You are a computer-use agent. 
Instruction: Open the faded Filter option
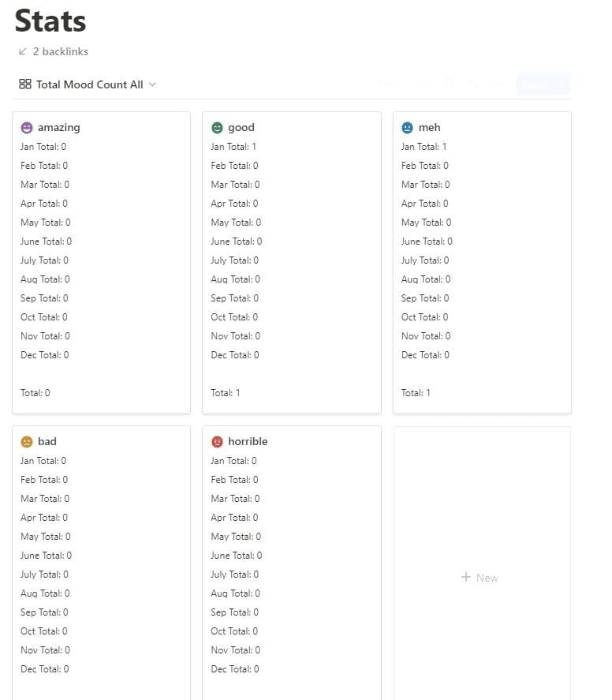point(390,84)
